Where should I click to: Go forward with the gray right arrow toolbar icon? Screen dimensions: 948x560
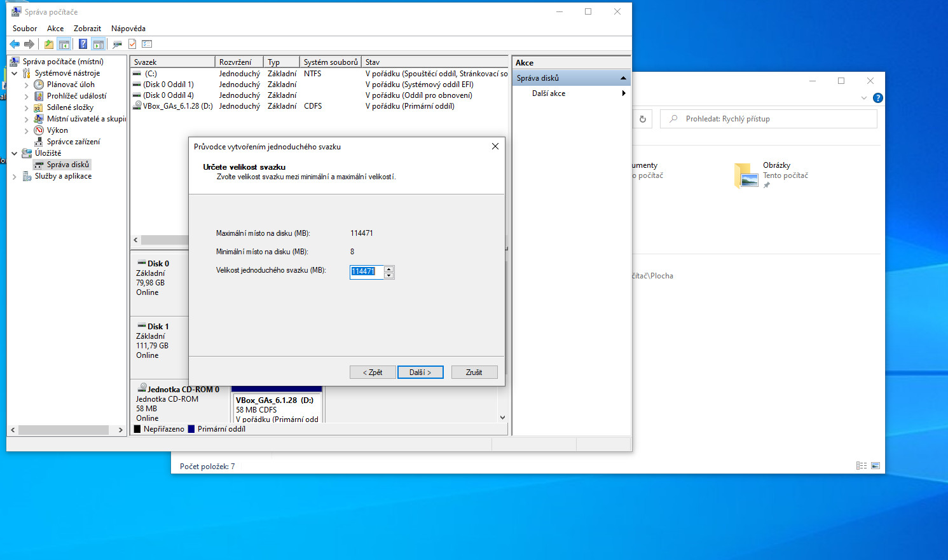pos(29,44)
